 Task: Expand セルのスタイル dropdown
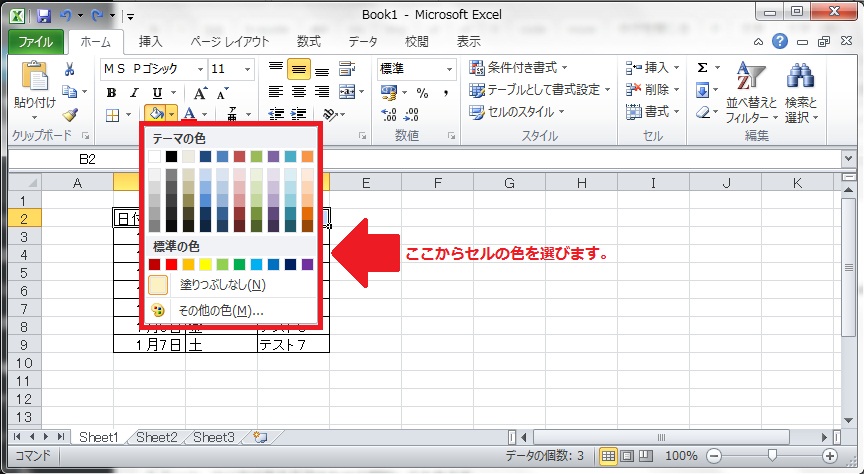[561, 112]
